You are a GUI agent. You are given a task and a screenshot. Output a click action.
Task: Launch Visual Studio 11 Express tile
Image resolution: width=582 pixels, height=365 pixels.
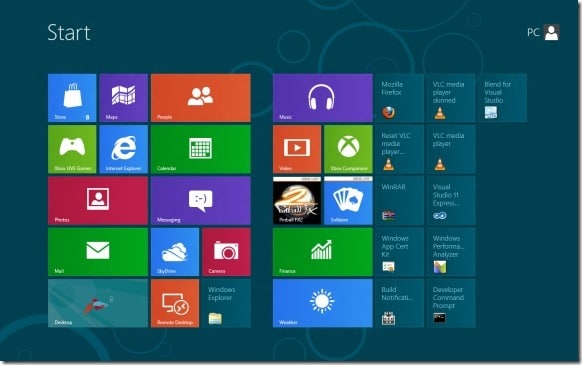click(x=451, y=201)
